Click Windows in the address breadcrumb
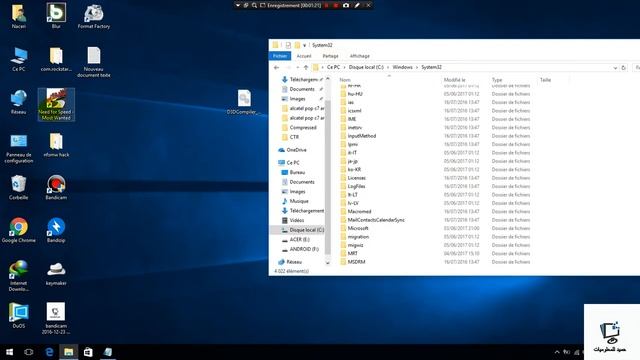The width and height of the screenshot is (640, 360). click(x=402, y=67)
